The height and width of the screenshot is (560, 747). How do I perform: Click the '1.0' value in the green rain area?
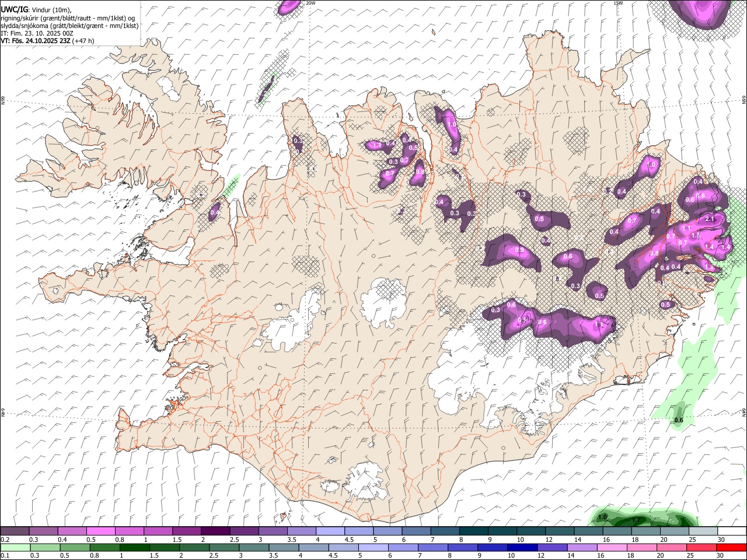603,517
